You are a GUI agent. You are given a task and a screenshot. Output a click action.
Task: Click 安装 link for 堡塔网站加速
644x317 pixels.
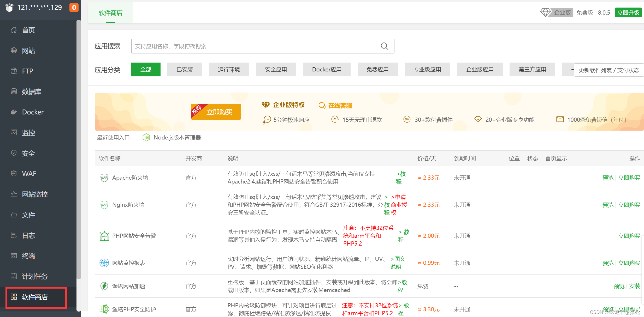(x=634, y=286)
